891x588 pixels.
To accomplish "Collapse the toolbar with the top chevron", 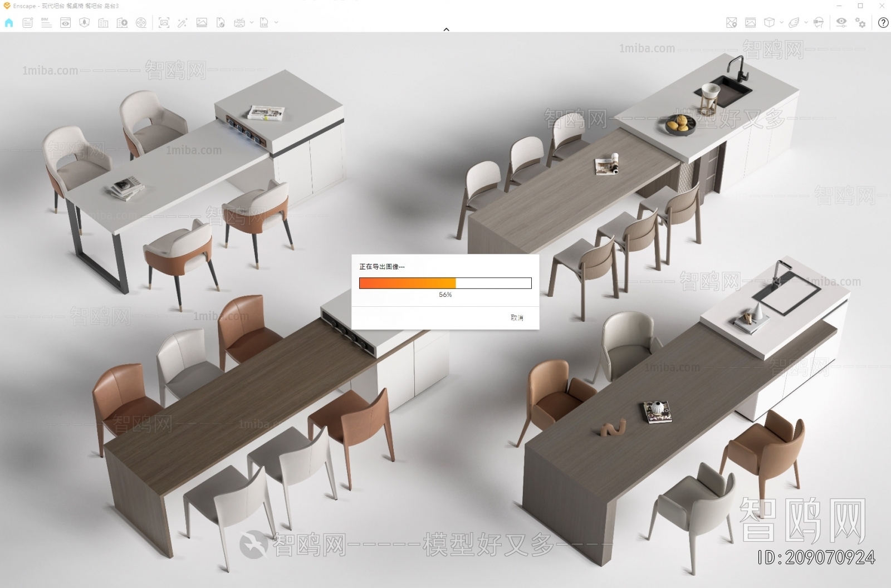I will (445, 29).
